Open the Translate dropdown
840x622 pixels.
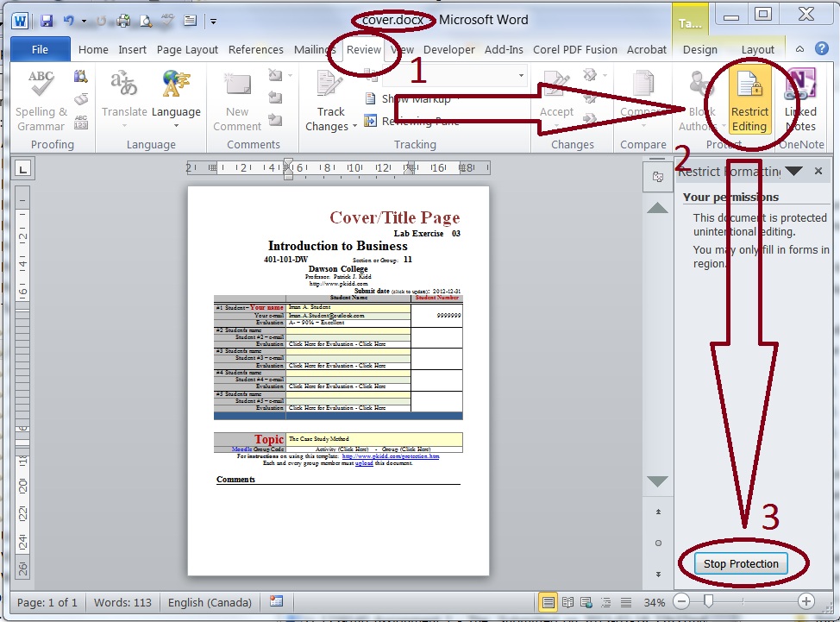point(124,100)
